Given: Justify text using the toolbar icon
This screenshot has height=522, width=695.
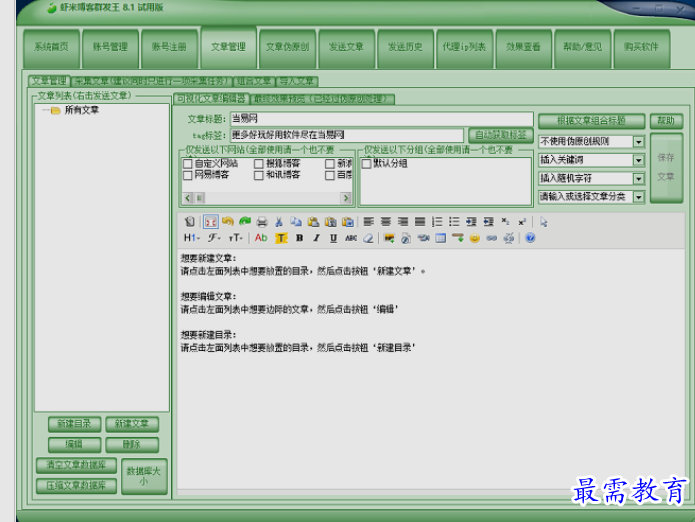Looking at the screenshot, I should pos(420,222).
